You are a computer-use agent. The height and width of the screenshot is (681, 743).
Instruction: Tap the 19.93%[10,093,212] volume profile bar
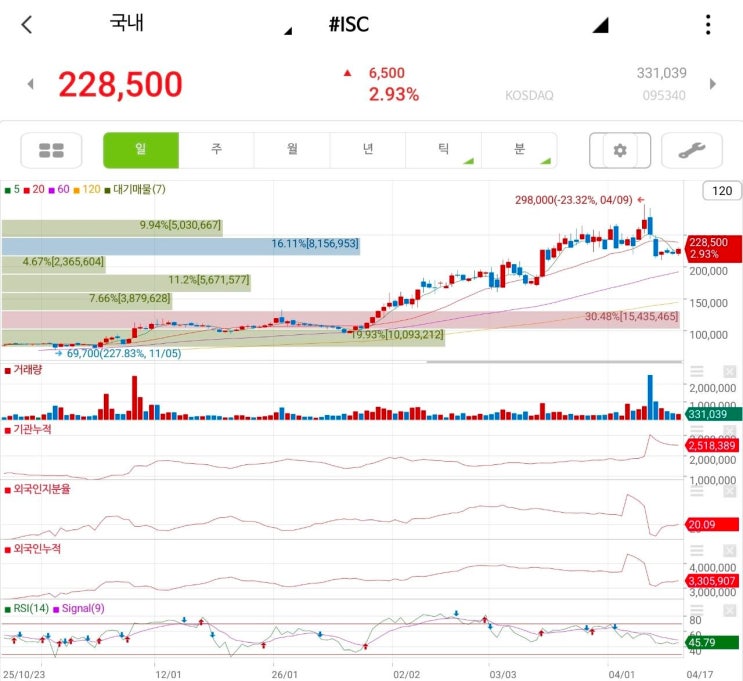coord(223,338)
